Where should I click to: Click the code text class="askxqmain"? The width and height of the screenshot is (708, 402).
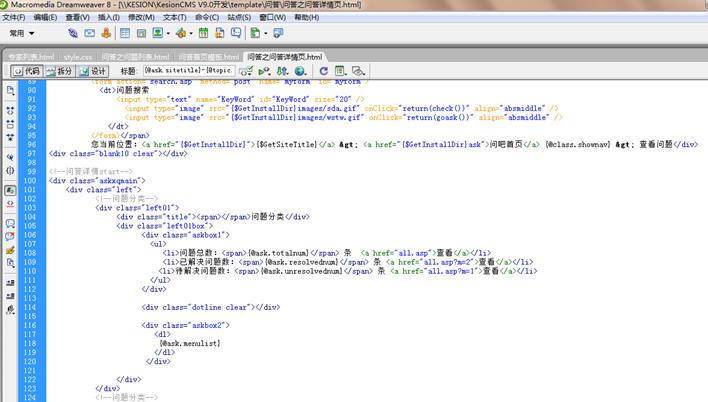(106, 181)
